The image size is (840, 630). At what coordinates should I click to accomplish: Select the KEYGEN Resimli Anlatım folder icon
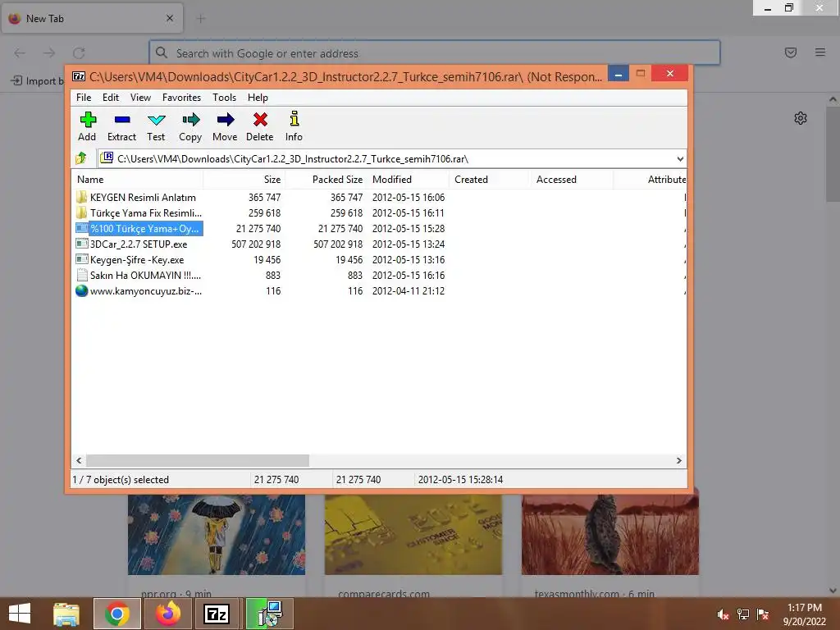click(81, 197)
